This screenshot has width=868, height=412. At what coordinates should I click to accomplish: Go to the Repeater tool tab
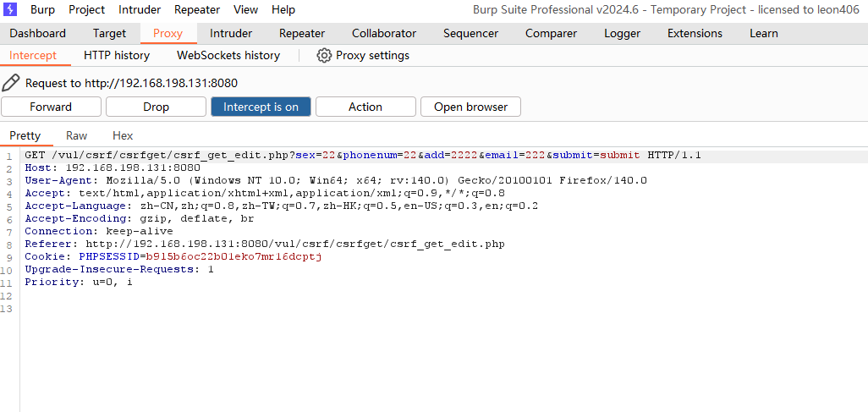pos(302,33)
